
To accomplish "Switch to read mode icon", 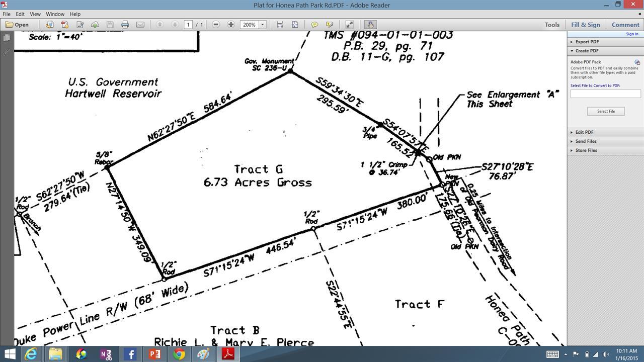I will point(349,24).
